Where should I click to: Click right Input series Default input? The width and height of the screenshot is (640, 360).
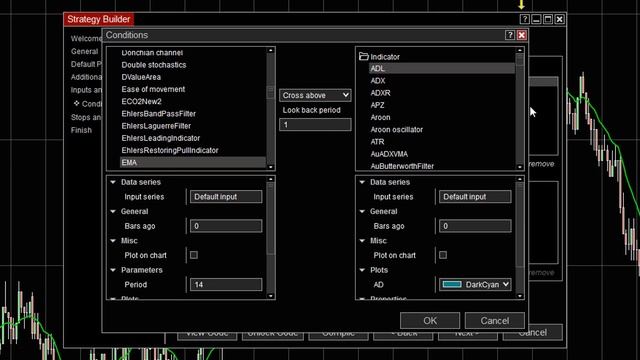[475, 197]
